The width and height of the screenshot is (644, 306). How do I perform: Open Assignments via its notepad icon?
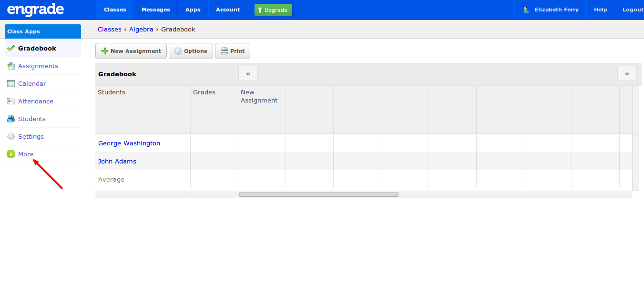(x=10, y=66)
